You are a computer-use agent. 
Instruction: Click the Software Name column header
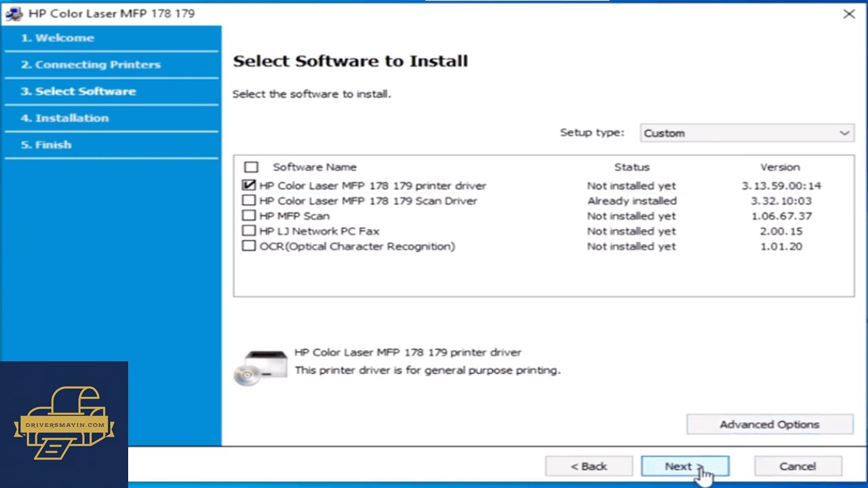coord(315,167)
